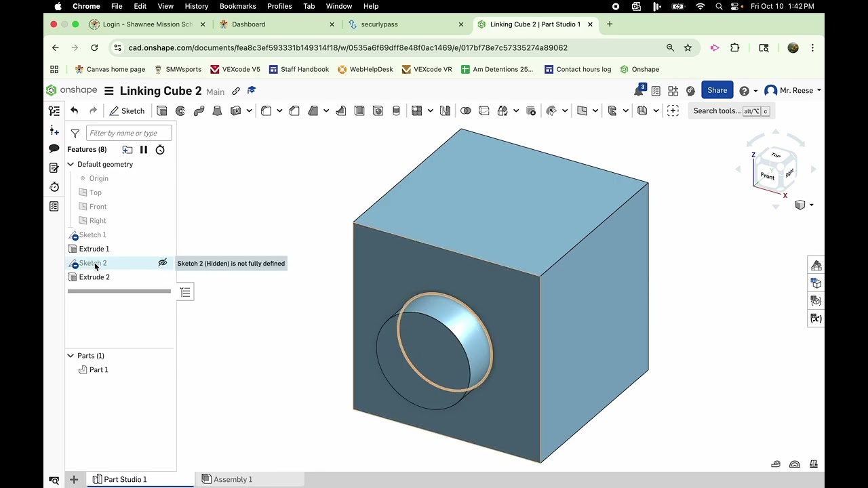The width and height of the screenshot is (868, 488).
Task: Select the Linear pattern tool
Action: [417, 110]
